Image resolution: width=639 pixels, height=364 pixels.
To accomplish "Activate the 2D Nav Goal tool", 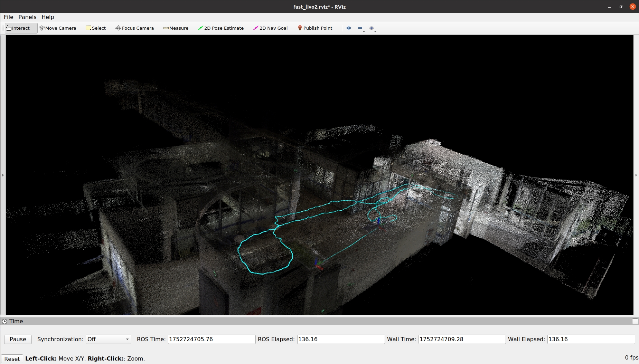I will [270, 28].
